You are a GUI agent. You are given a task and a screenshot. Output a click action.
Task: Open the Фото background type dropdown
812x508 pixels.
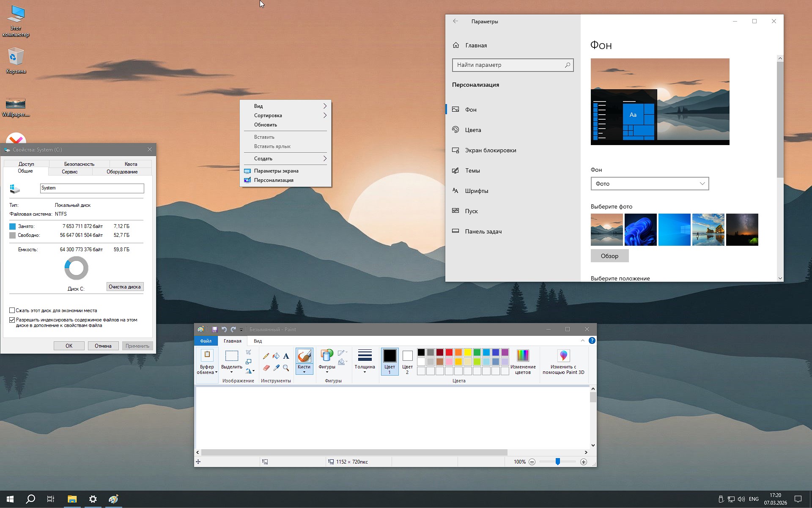[x=649, y=184]
